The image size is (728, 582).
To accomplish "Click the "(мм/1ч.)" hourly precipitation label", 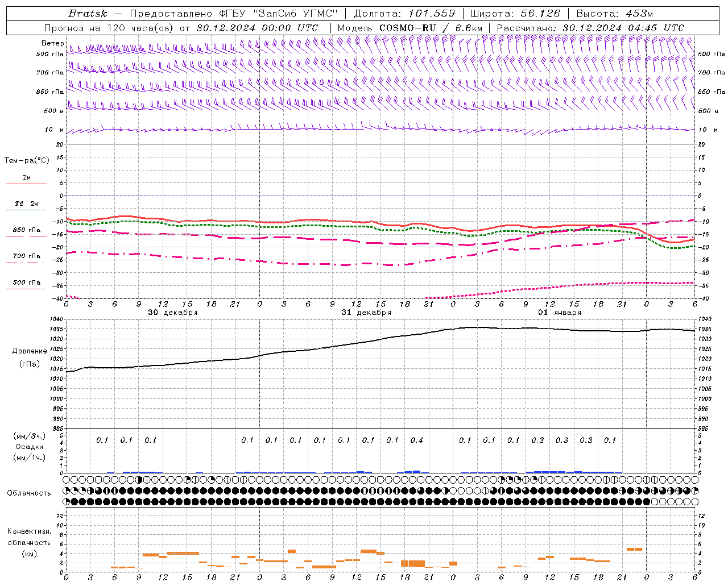I will 30,458.
